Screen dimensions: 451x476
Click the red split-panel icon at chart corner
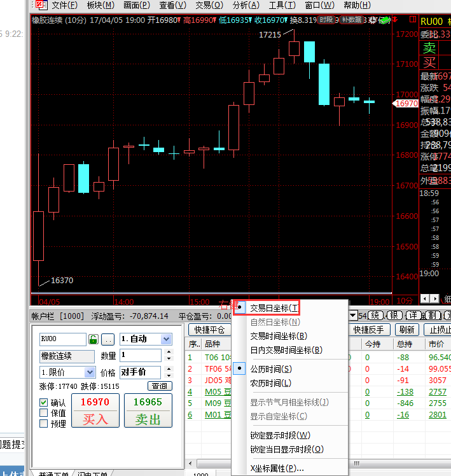[412, 19]
